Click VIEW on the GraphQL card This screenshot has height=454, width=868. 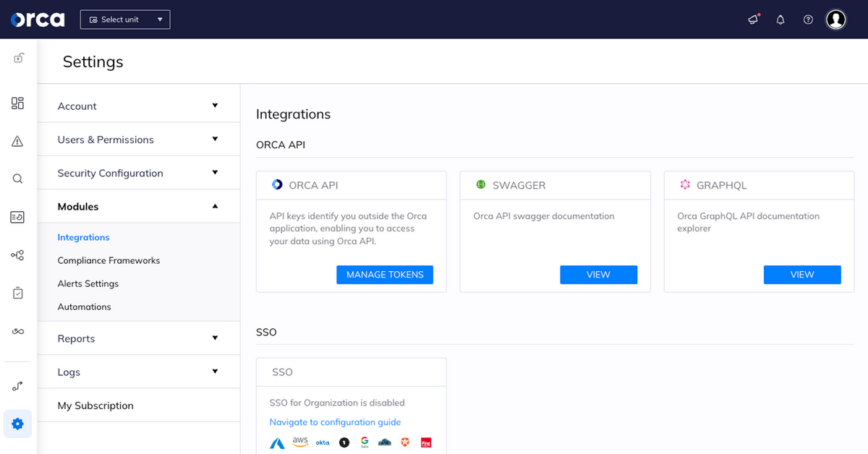802,275
